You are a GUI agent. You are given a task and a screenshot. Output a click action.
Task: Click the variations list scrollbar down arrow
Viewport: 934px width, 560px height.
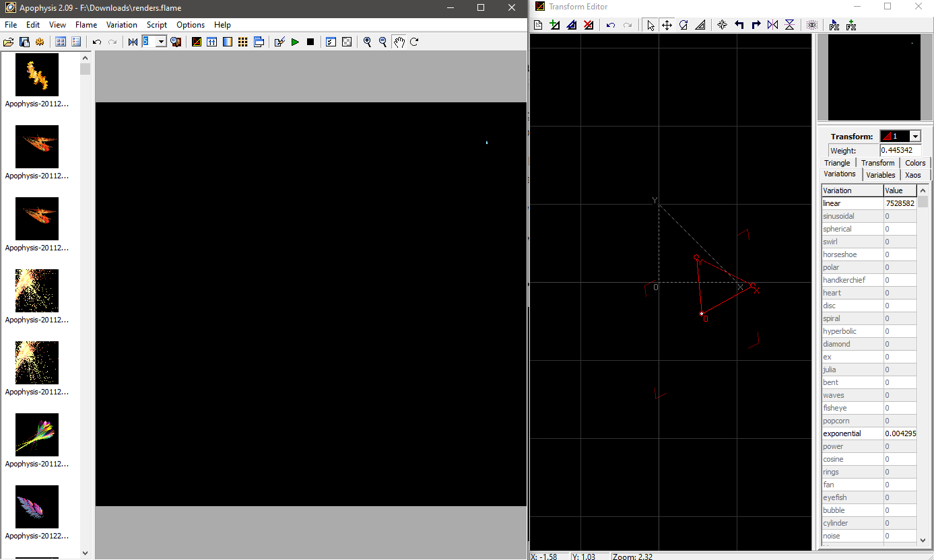[923, 539]
